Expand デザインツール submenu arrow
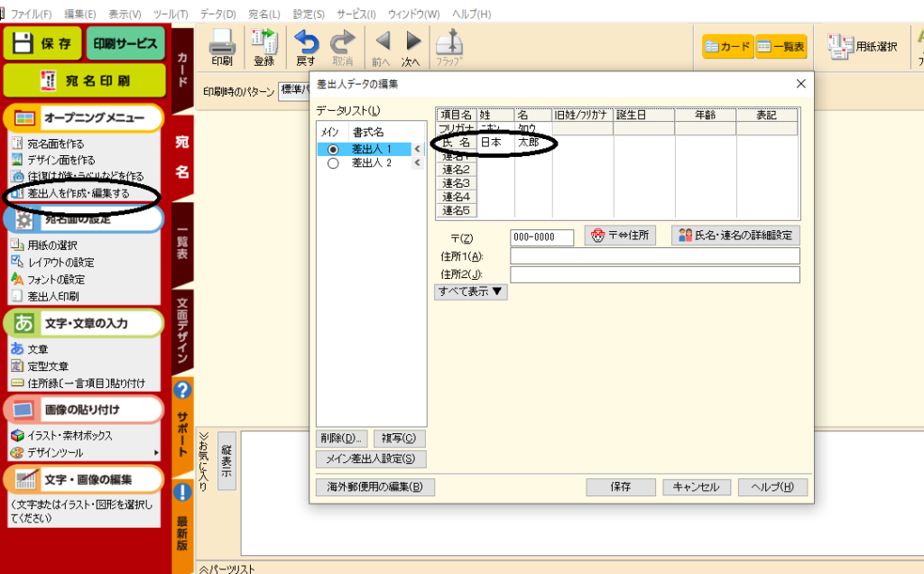924x574 pixels. pyautogui.click(x=157, y=452)
